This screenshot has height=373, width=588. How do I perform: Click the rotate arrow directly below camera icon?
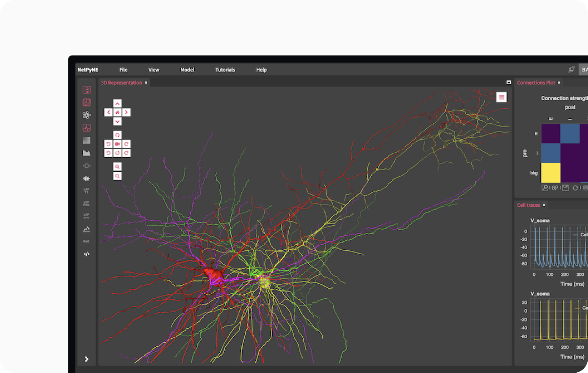[x=117, y=153]
